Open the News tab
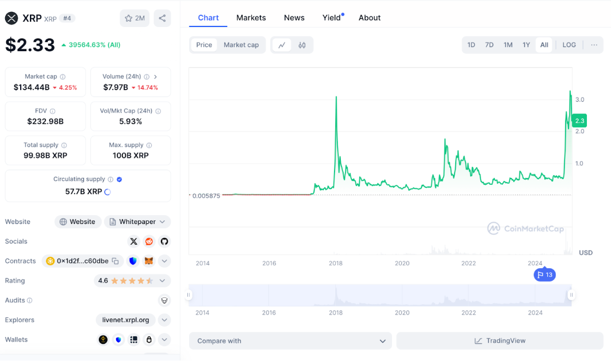Image resolution: width=611 pixels, height=364 pixels. coord(294,18)
